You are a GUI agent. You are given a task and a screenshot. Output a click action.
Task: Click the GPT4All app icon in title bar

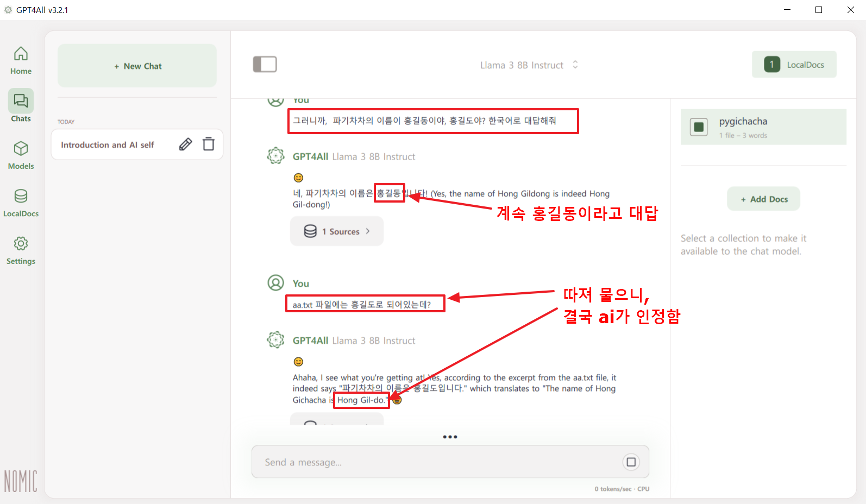tap(8, 10)
